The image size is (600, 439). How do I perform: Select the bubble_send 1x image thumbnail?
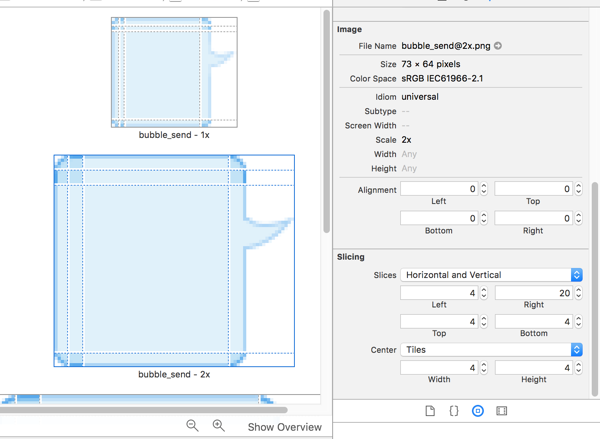point(174,72)
